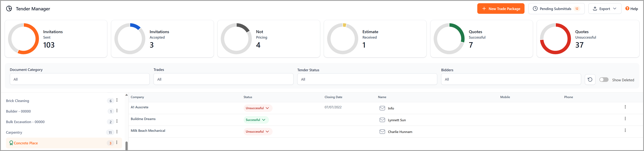Open Help via question mark icon

(627, 9)
